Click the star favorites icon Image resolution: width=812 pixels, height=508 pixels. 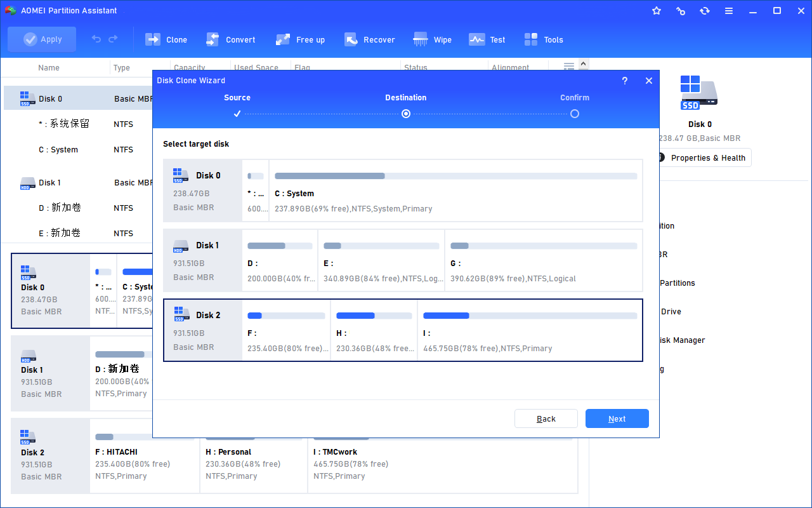point(657,11)
